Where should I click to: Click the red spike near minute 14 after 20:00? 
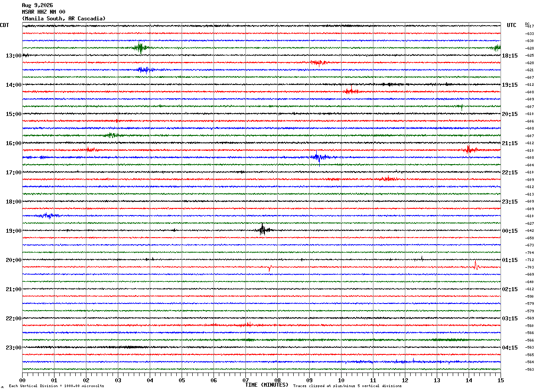[x=476, y=265]
